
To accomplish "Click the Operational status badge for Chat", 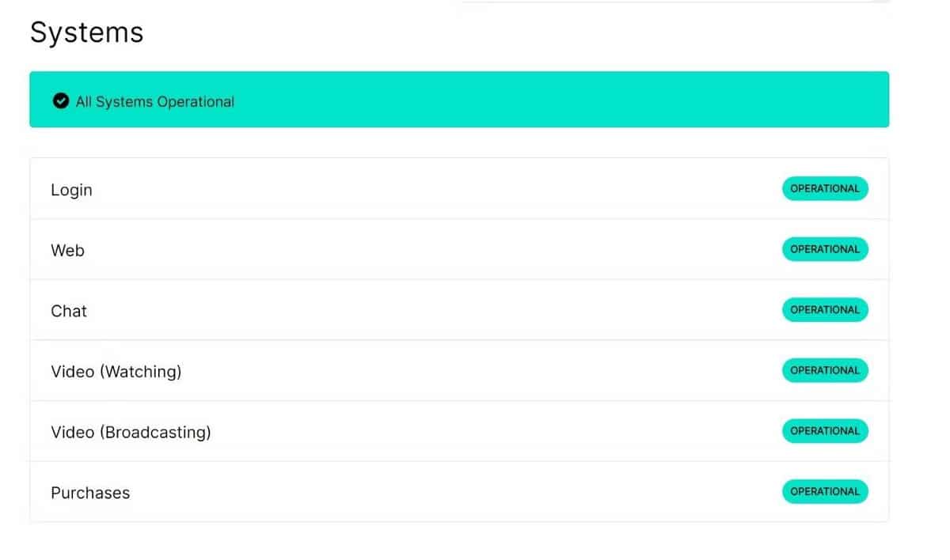I will click(825, 310).
